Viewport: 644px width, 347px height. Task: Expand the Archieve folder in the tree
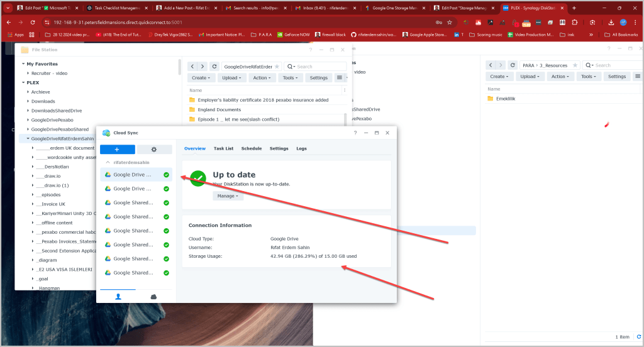28,92
